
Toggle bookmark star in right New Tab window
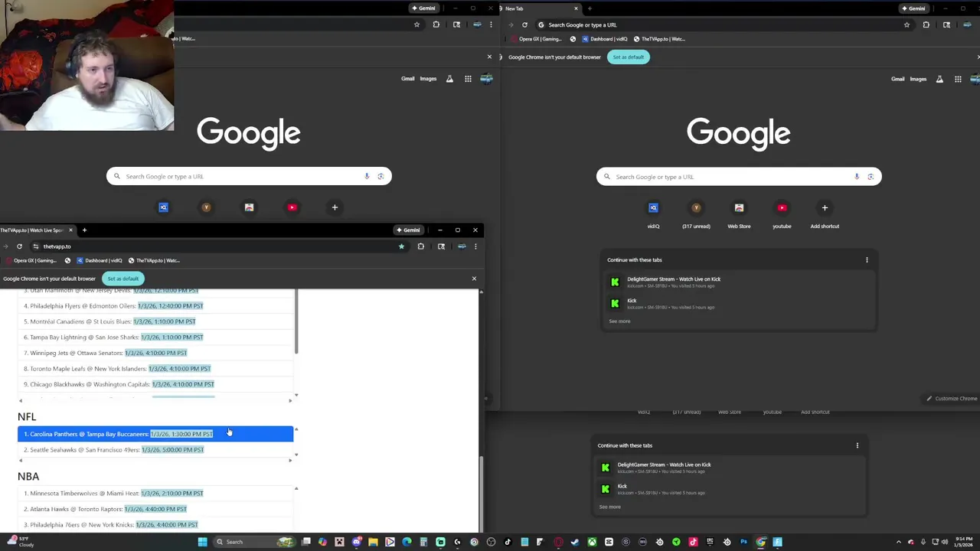906,24
